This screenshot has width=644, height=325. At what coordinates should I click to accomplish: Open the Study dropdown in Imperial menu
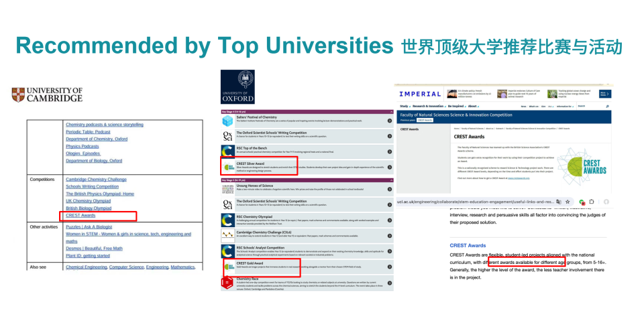click(x=405, y=107)
